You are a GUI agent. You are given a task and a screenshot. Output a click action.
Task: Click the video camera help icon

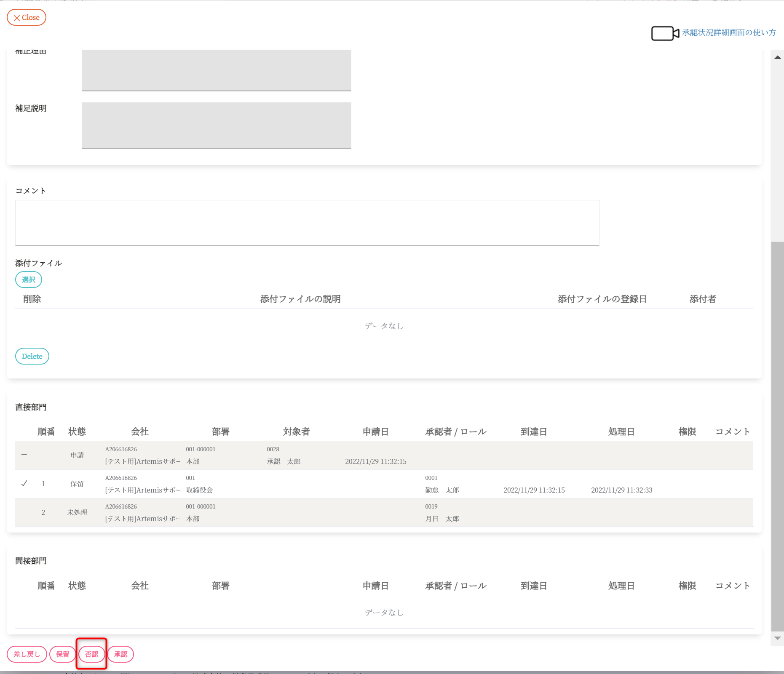point(665,33)
